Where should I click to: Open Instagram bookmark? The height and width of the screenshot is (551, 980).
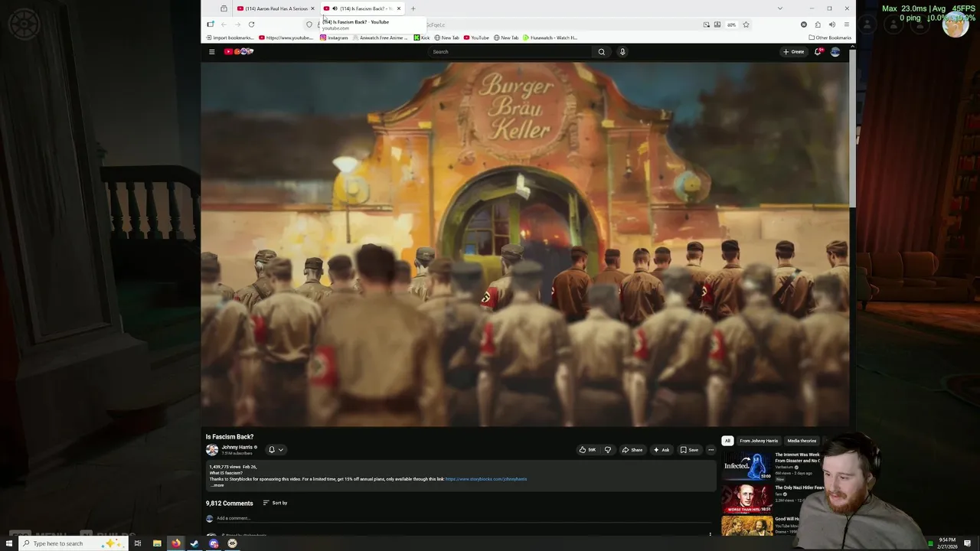tap(334, 37)
